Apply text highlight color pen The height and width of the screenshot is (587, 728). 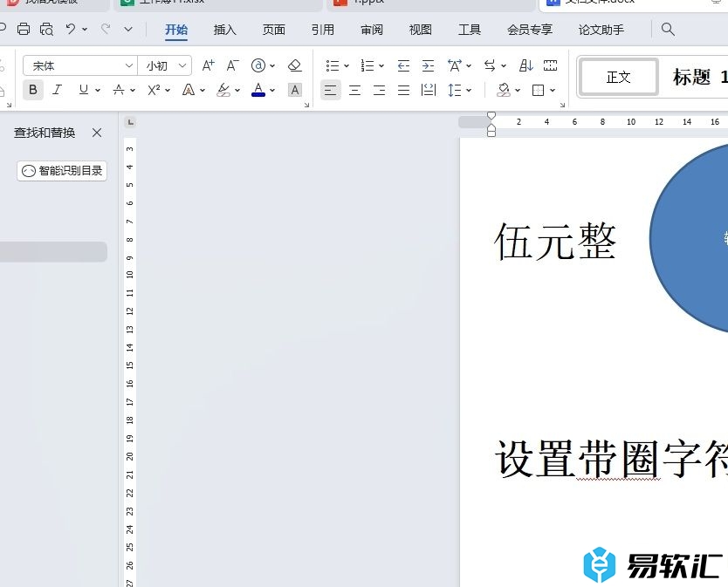(x=223, y=90)
